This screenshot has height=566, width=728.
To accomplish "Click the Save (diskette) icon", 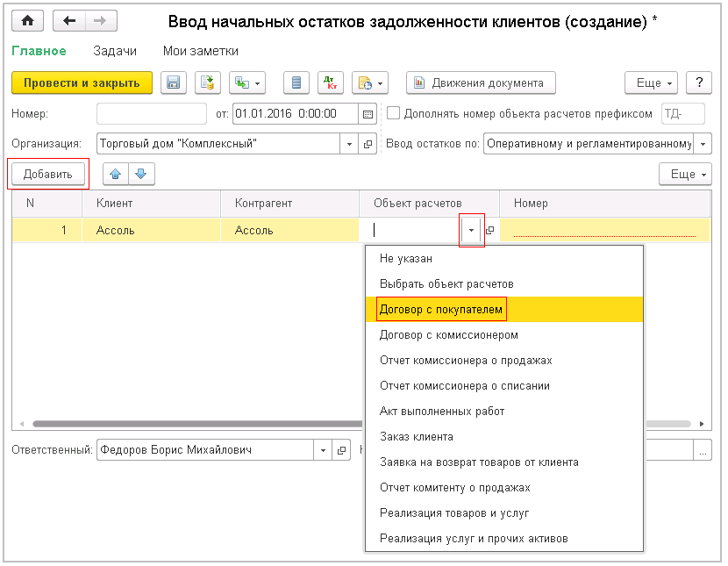I will click(x=174, y=82).
